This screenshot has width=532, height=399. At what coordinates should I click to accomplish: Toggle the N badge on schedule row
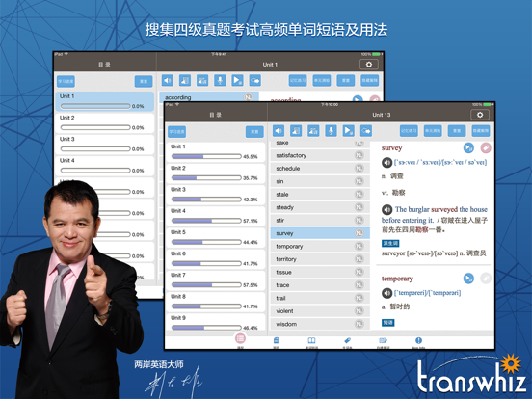(x=359, y=169)
